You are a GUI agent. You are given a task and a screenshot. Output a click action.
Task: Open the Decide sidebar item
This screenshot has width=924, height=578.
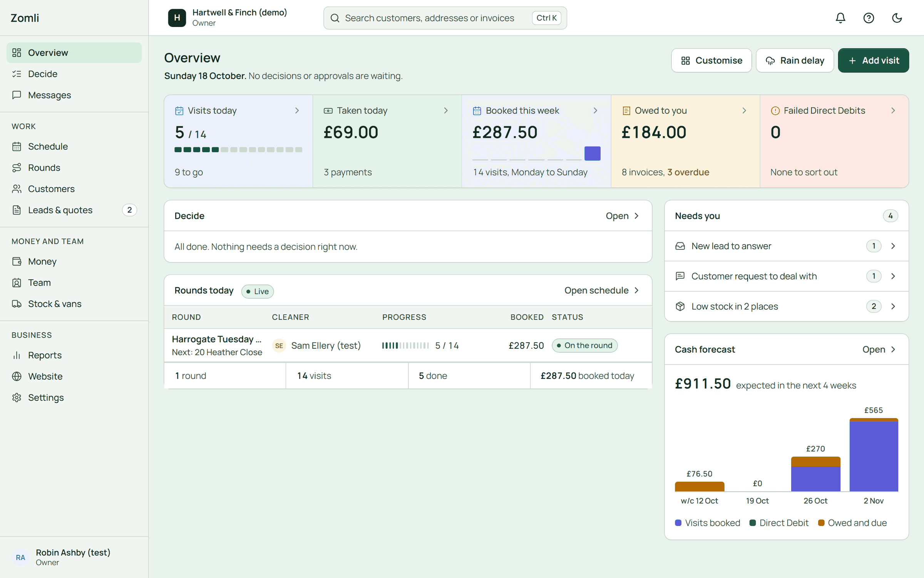click(x=74, y=74)
